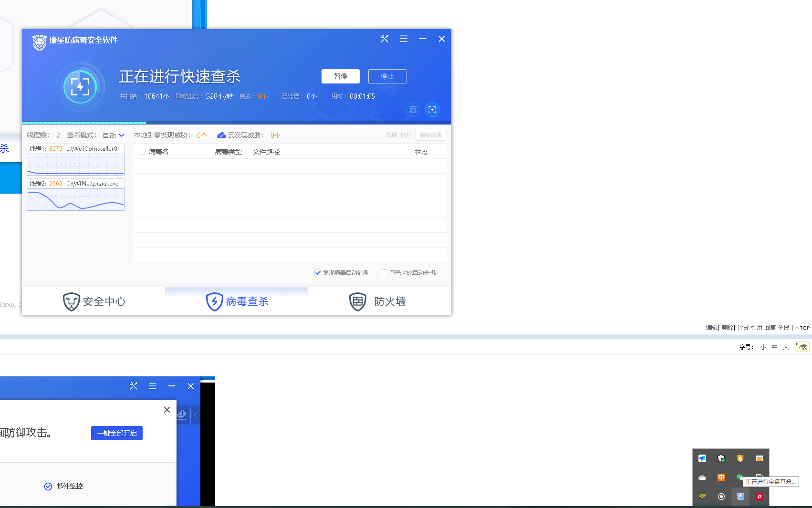Screen dimensions: 812x508
Task: Open tools icon in top scan window
Action: (385, 39)
